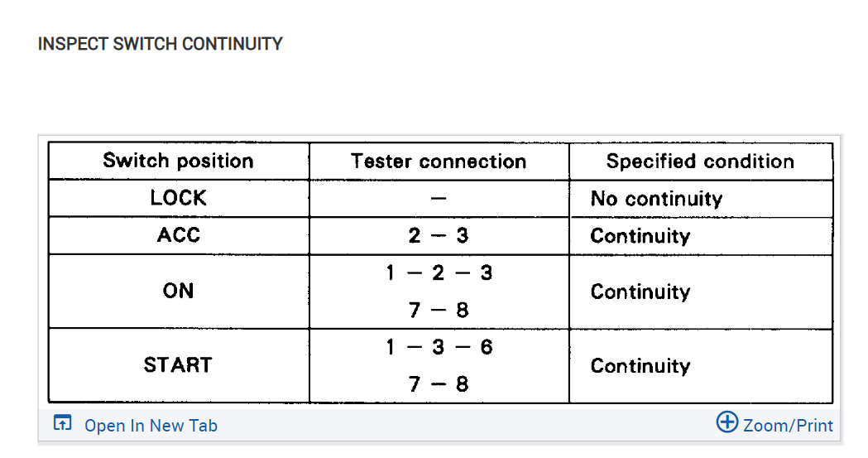Click the INSPECT SWITCH CONTINUITY heading

(161, 44)
